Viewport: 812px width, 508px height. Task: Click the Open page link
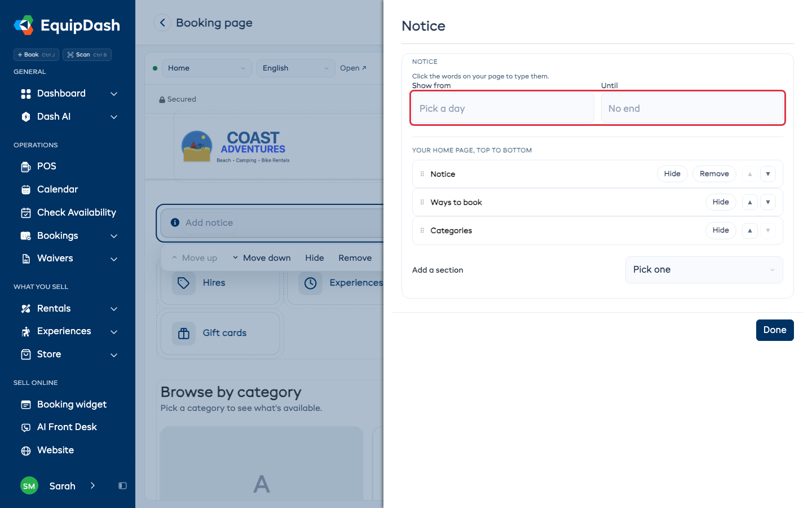pyautogui.click(x=353, y=68)
